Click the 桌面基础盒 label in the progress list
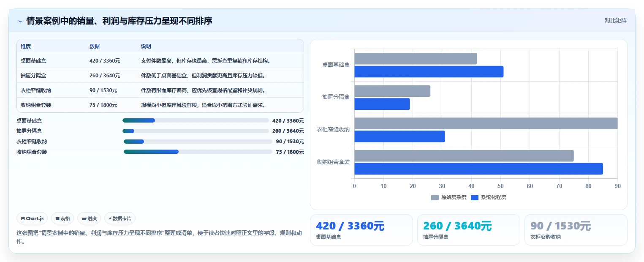The image size is (644, 262). pyautogui.click(x=29, y=120)
